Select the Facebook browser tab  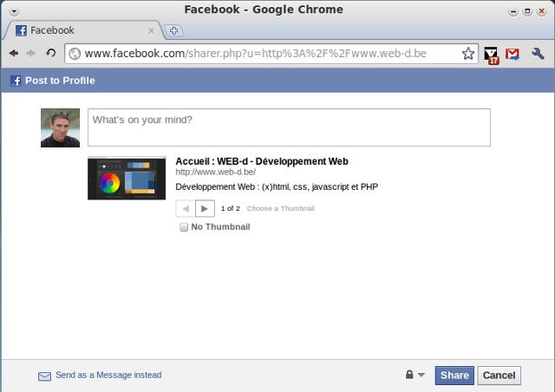pyautogui.click(x=83, y=30)
